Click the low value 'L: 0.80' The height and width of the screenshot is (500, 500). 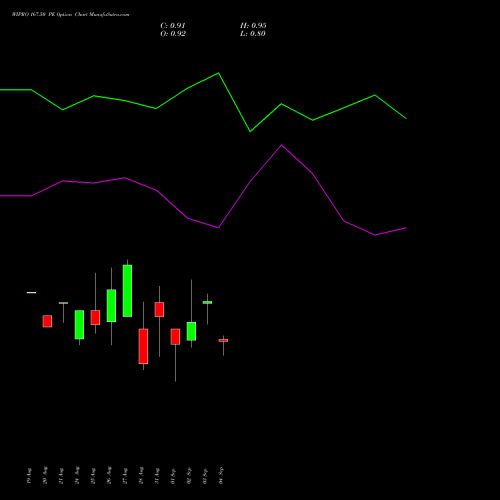pos(253,34)
